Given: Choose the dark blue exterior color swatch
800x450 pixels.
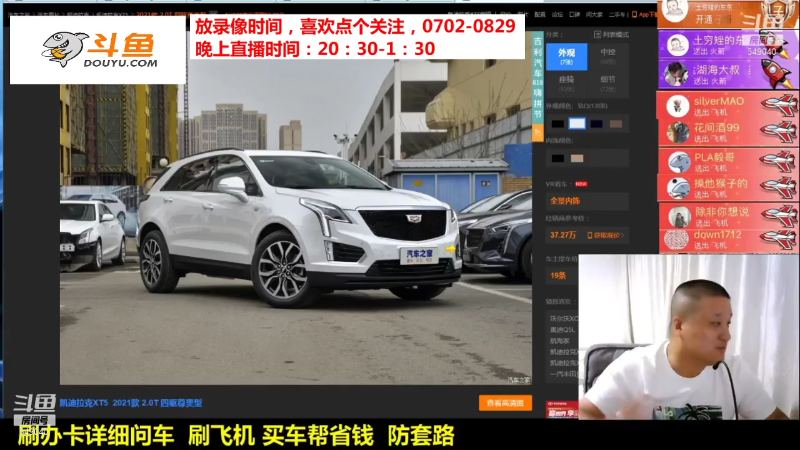Looking at the screenshot, I should pos(596,123).
